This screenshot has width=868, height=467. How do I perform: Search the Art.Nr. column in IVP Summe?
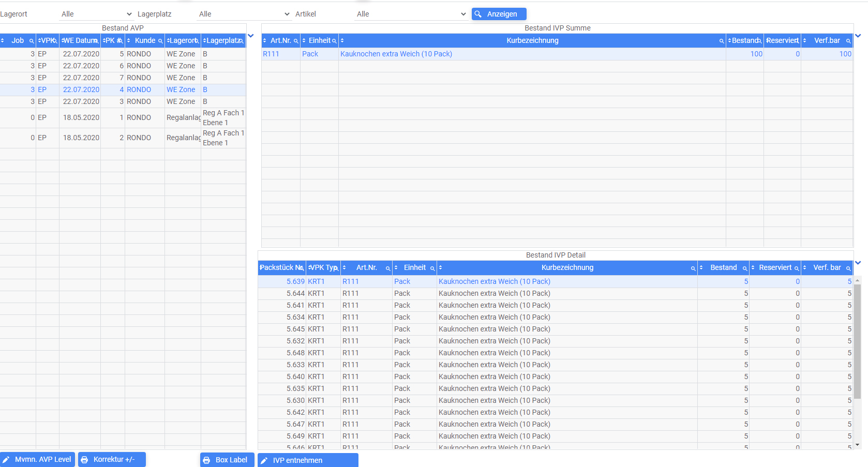pos(296,41)
